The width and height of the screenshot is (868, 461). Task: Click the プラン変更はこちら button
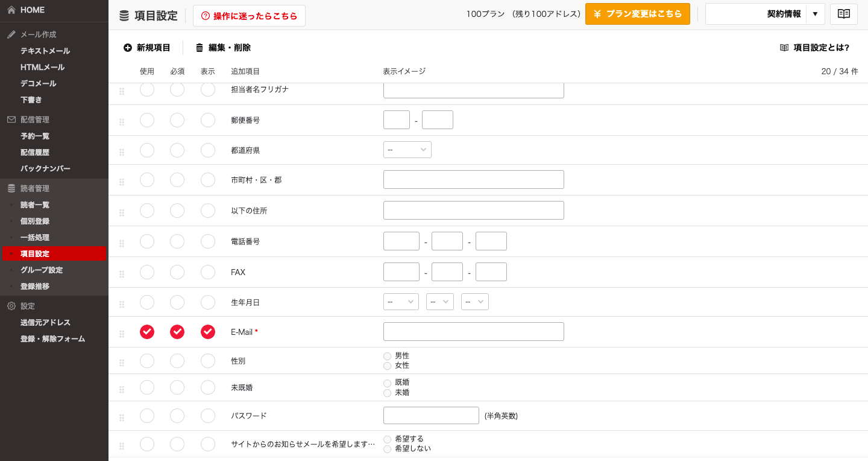click(x=637, y=14)
